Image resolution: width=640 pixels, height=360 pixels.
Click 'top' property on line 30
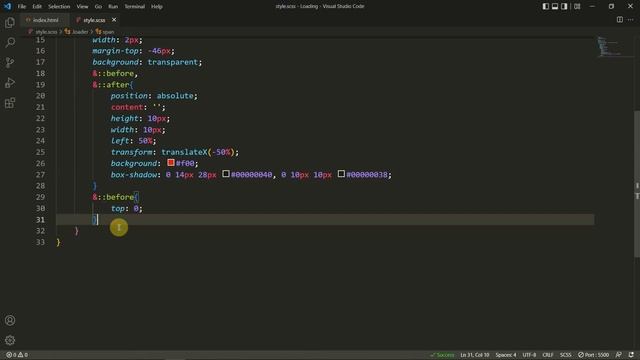pos(118,209)
